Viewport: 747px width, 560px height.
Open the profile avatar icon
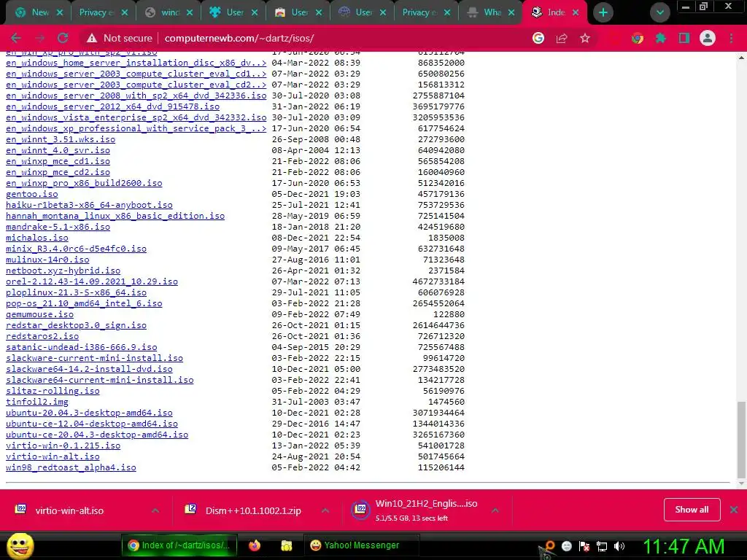coord(708,38)
